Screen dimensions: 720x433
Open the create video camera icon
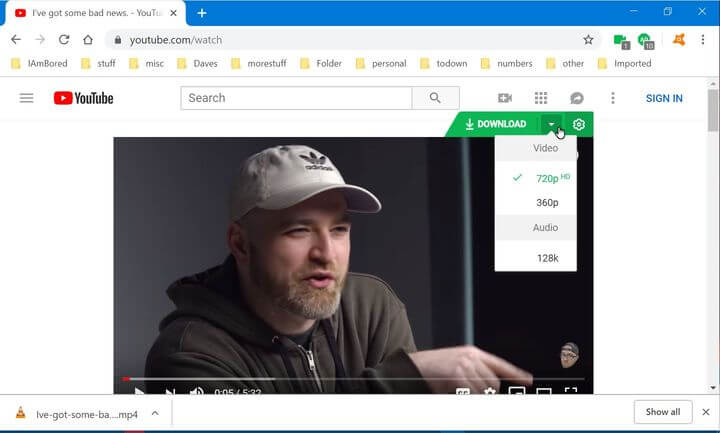(x=505, y=98)
